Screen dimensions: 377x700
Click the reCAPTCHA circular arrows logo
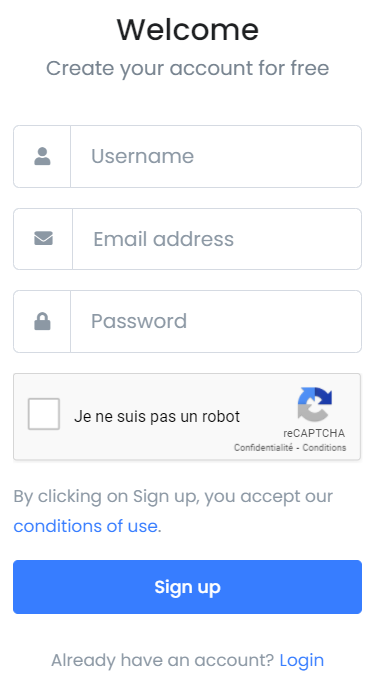(x=314, y=404)
